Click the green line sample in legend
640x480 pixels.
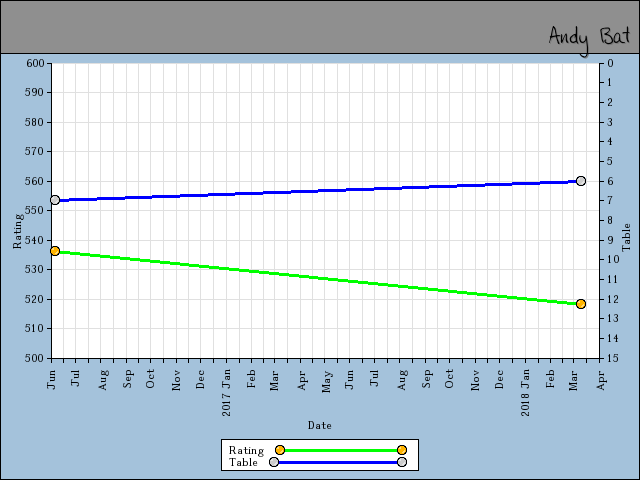pyautogui.click(x=340, y=450)
